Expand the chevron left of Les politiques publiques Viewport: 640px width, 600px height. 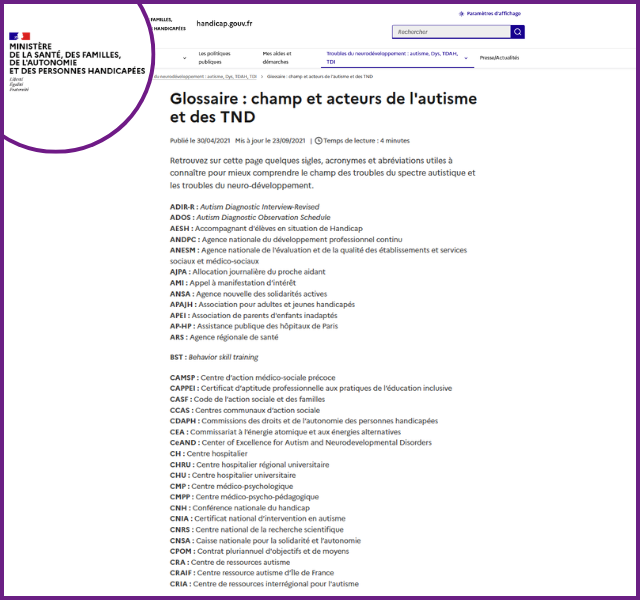(184, 58)
